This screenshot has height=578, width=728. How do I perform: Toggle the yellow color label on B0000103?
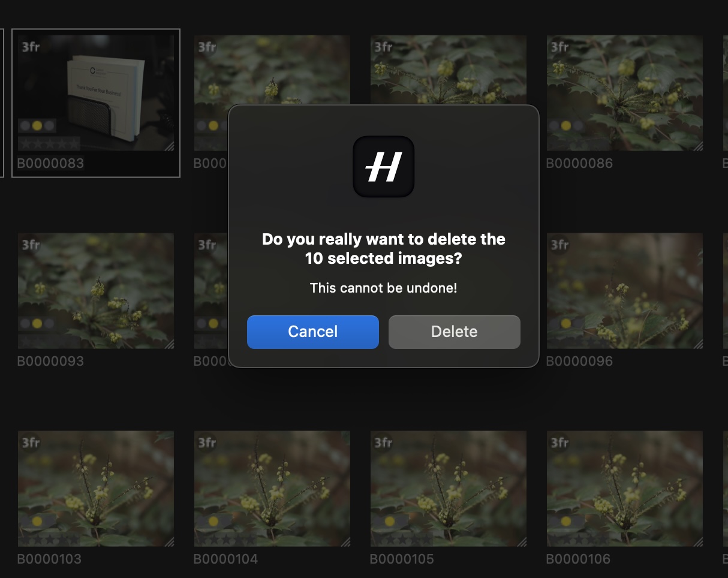[x=37, y=522]
